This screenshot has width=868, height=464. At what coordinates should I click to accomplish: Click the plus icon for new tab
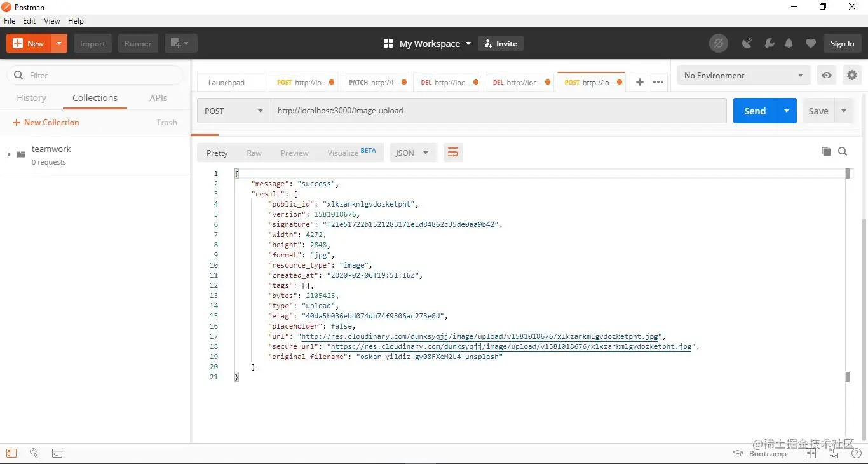tap(640, 82)
